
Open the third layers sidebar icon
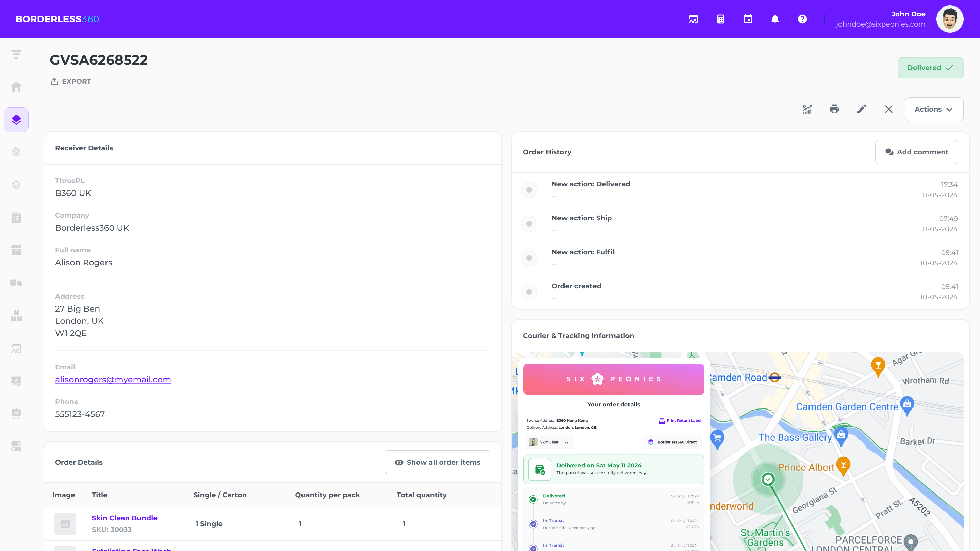(16, 185)
